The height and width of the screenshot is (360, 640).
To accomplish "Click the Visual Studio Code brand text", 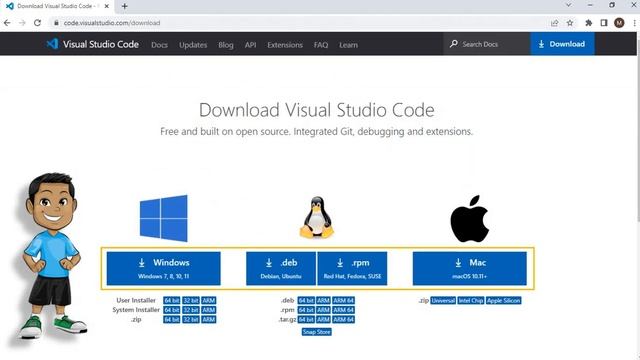I will tap(101, 44).
